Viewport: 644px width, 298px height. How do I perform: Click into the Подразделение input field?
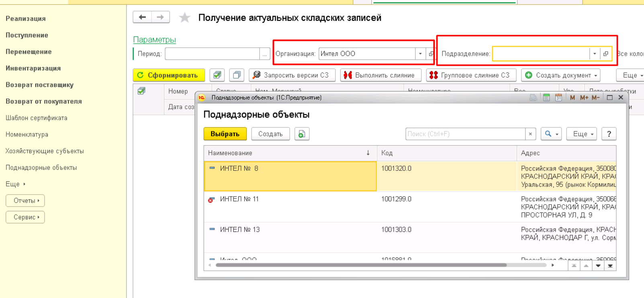(541, 54)
